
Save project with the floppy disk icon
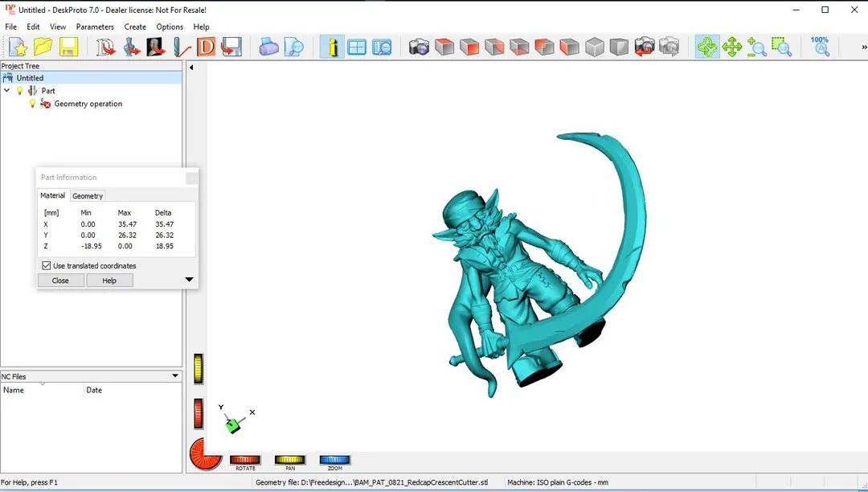[68, 47]
